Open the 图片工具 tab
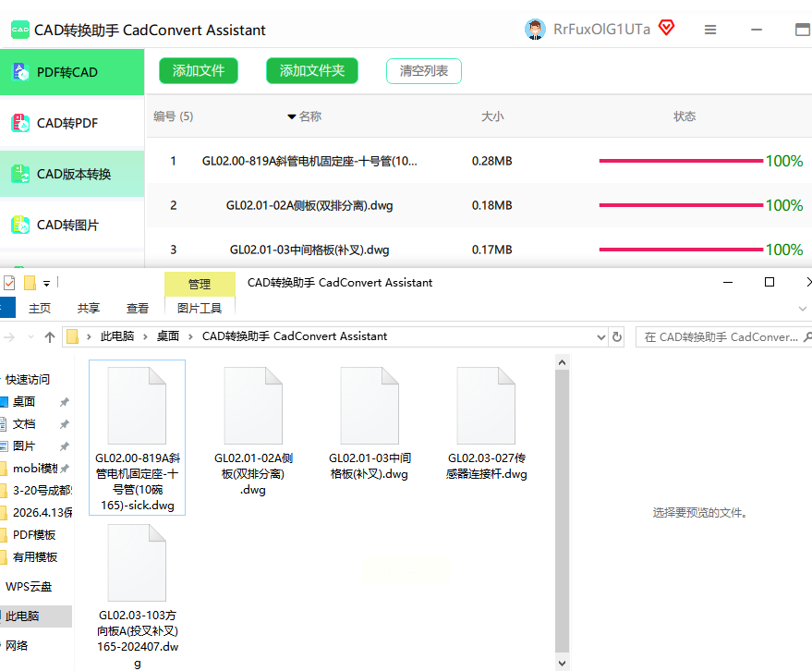Image resolution: width=812 pixels, height=671 pixels. [200, 309]
